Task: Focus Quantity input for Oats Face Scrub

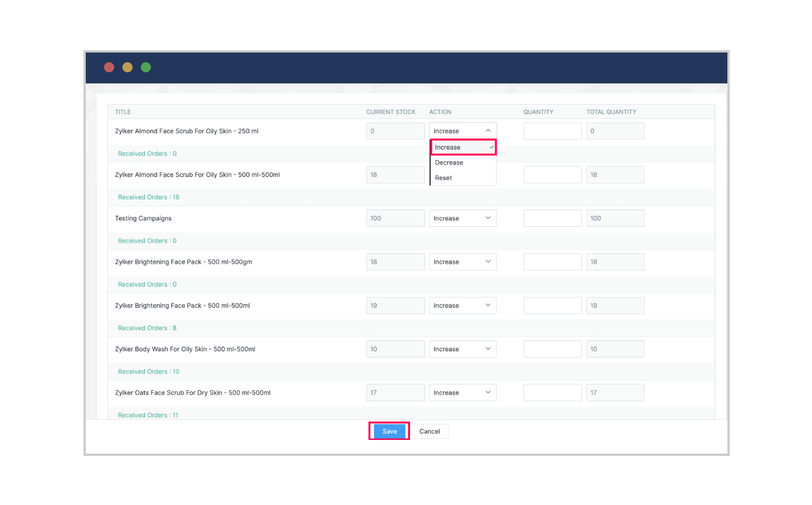Action: pyautogui.click(x=552, y=392)
